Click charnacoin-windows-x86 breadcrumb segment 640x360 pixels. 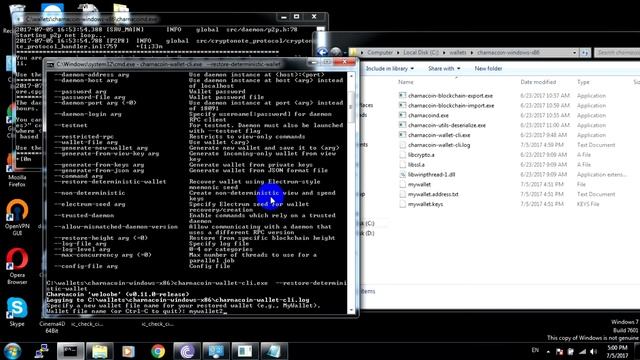point(508,53)
